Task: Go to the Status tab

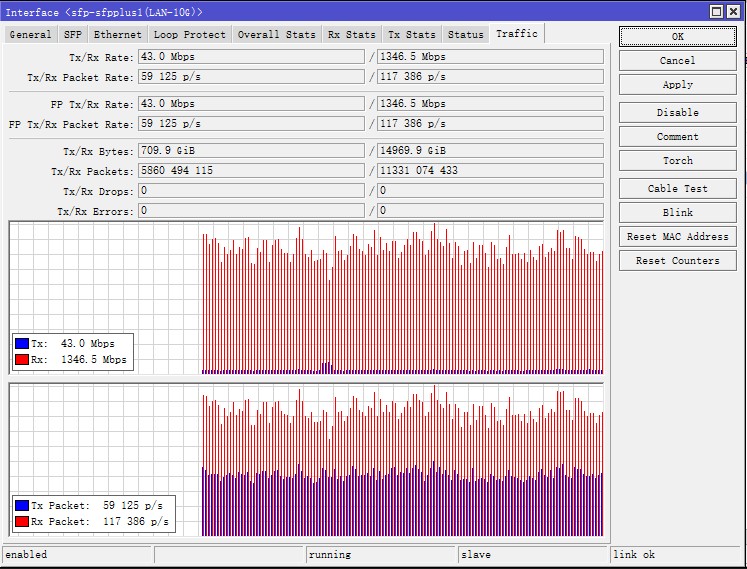Action: coord(465,34)
